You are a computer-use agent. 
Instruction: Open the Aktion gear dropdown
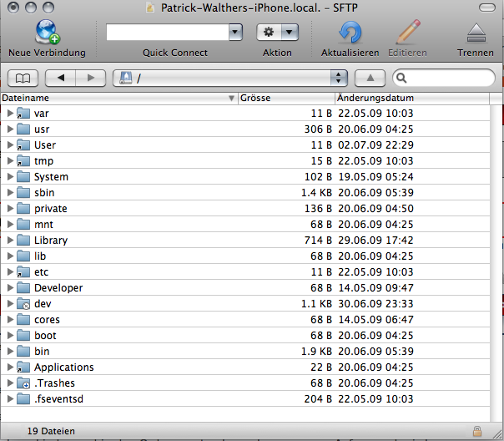pyautogui.click(x=277, y=32)
